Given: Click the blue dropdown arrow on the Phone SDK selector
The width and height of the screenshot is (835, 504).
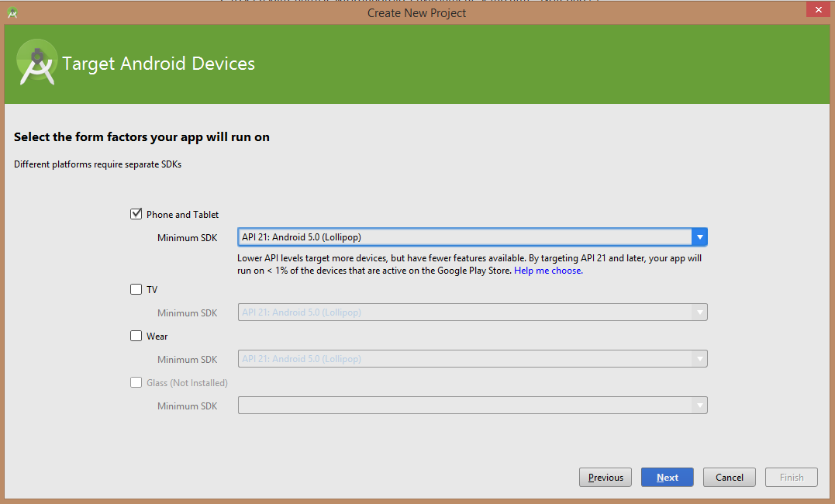Looking at the screenshot, I should pyautogui.click(x=700, y=236).
